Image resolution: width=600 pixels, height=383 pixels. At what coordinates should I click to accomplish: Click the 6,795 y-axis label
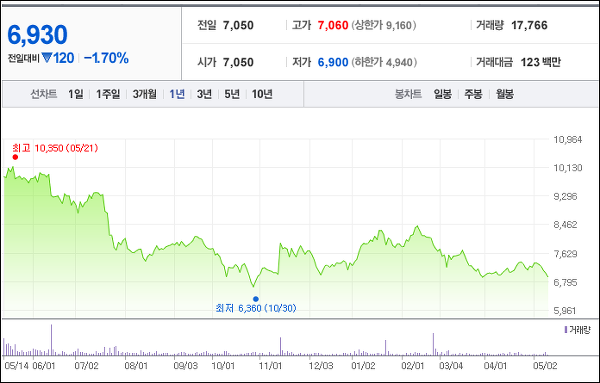click(x=565, y=282)
